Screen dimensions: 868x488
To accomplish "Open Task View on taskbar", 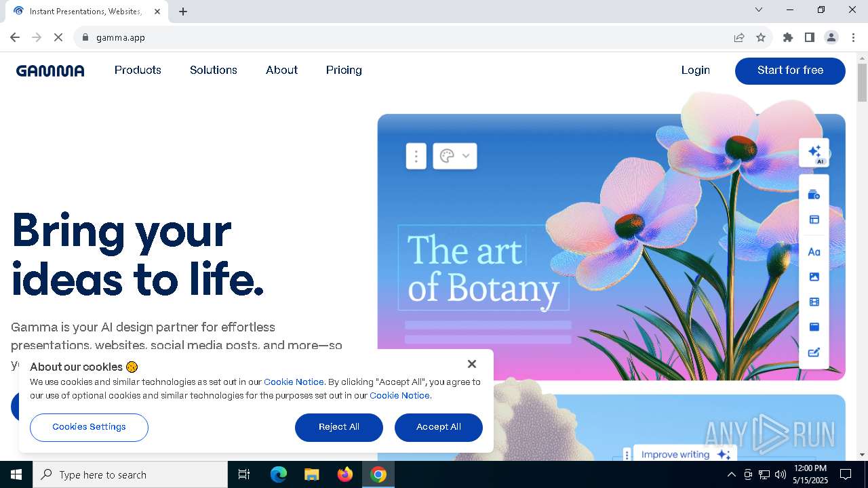I will click(244, 474).
